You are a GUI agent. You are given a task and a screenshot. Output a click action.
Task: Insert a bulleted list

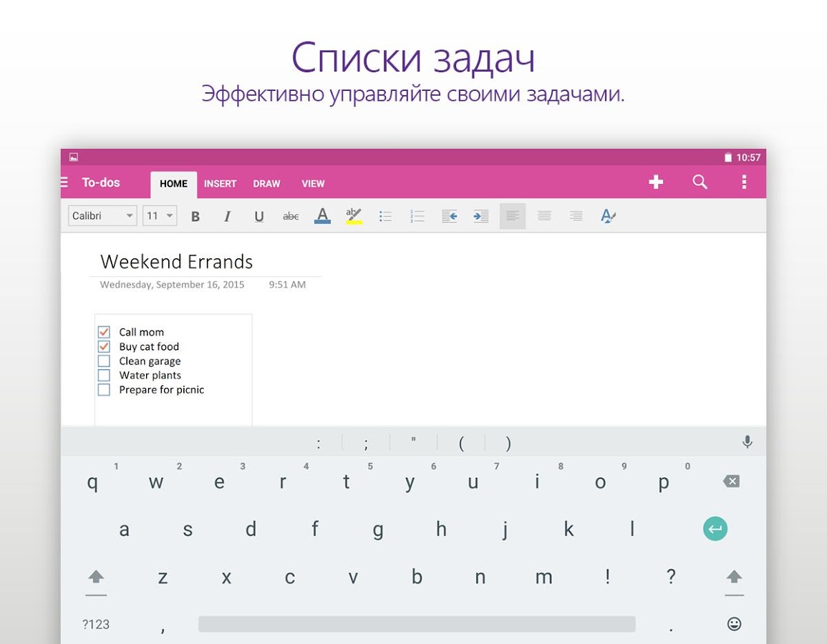click(385, 216)
